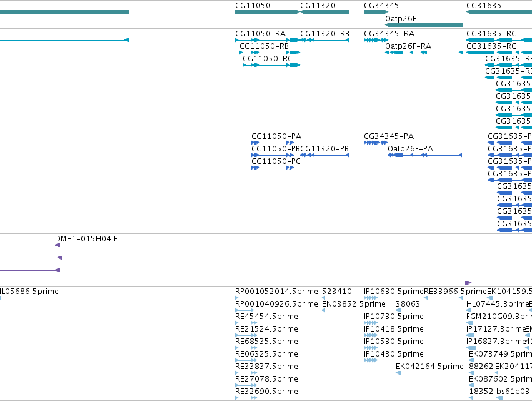
Task: Select EST RP001052014.5prime
Action: tap(236, 298)
